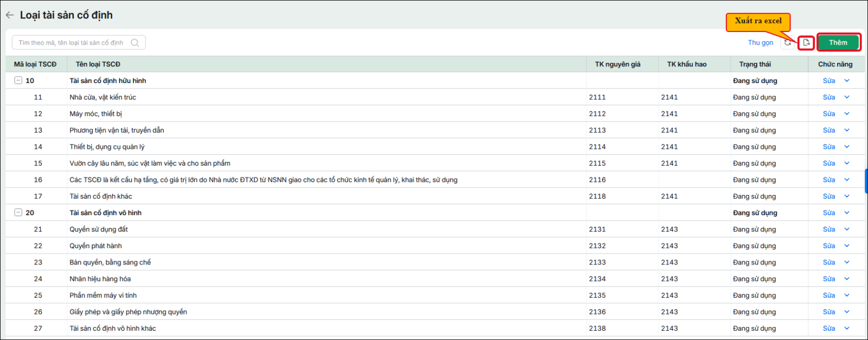Open the dropdown arrow for Quyền sử dụng đất

pos(847,229)
